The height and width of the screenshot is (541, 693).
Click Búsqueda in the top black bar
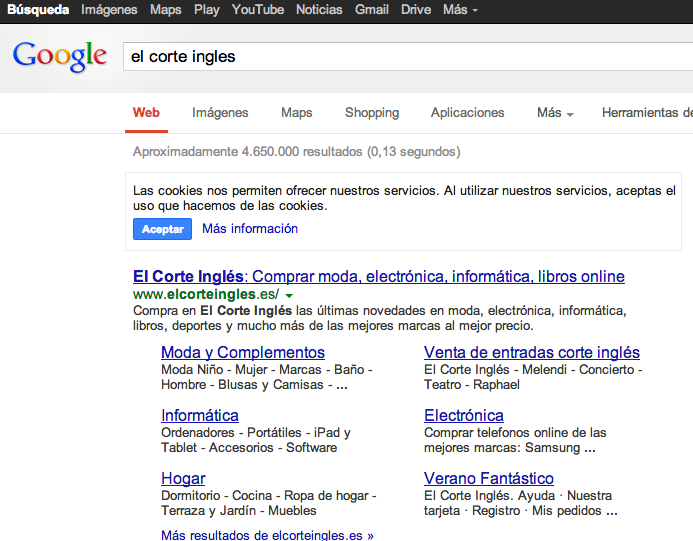point(38,10)
